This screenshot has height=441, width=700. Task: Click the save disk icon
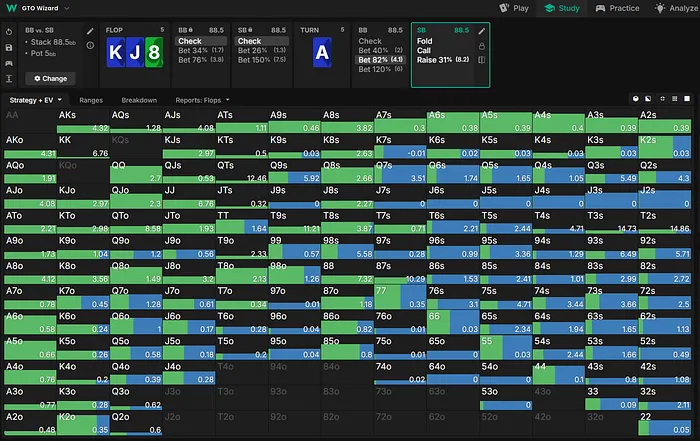coord(8,46)
